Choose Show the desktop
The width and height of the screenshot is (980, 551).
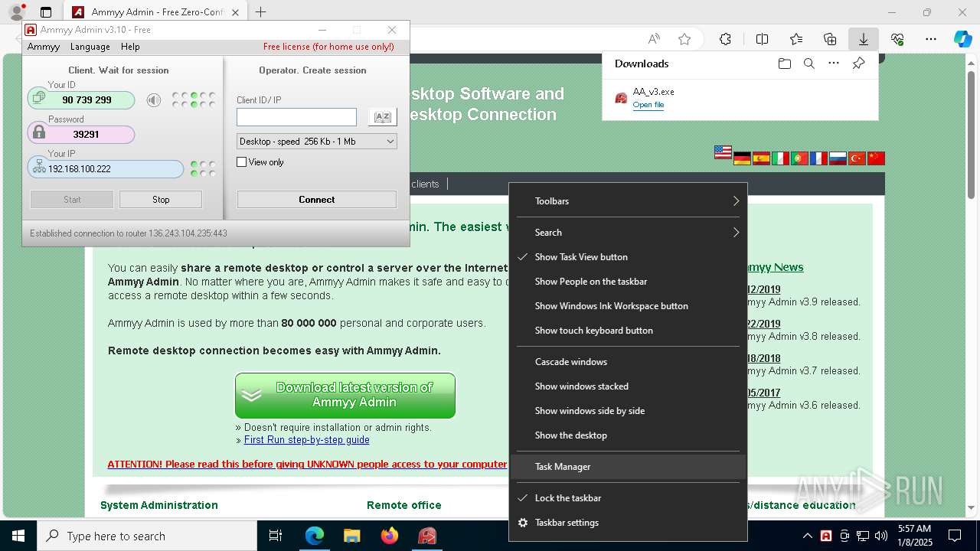pos(628,435)
